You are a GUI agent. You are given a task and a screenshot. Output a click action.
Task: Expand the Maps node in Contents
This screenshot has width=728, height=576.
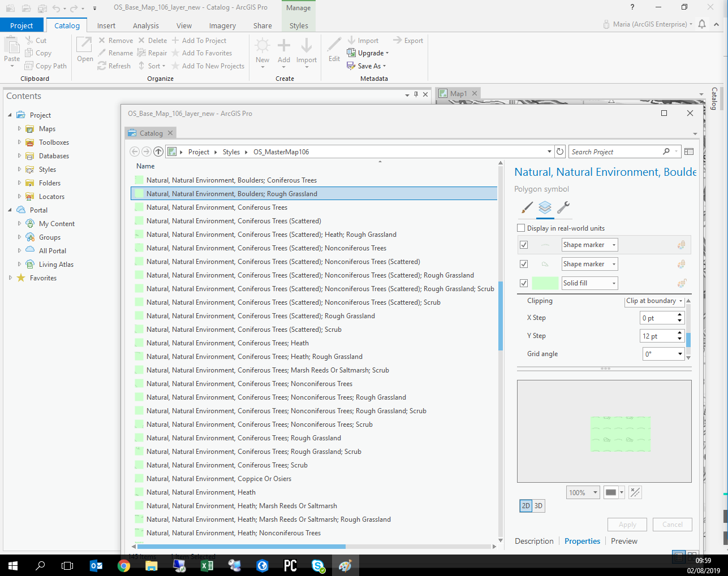19,128
